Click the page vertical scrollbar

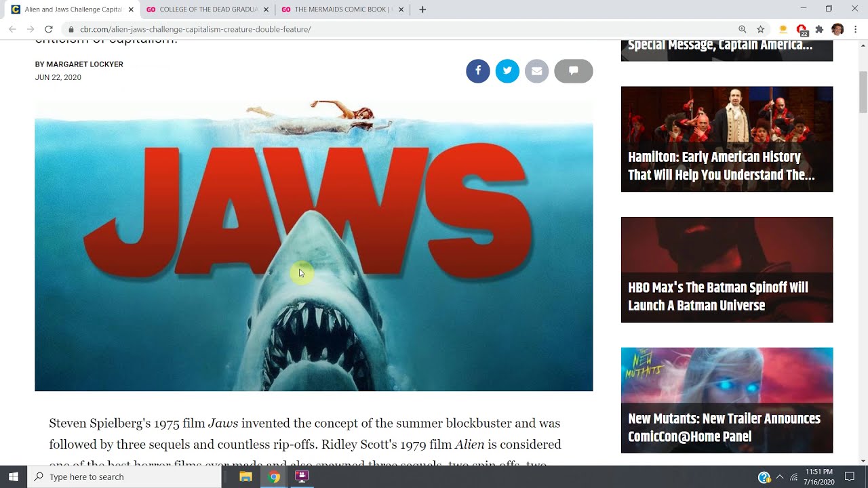click(863, 92)
